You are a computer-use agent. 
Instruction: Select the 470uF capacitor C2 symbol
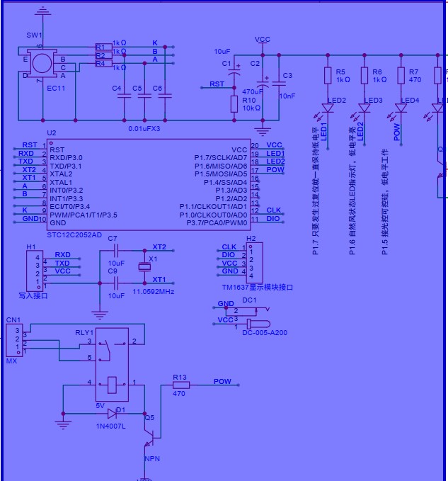click(x=263, y=84)
